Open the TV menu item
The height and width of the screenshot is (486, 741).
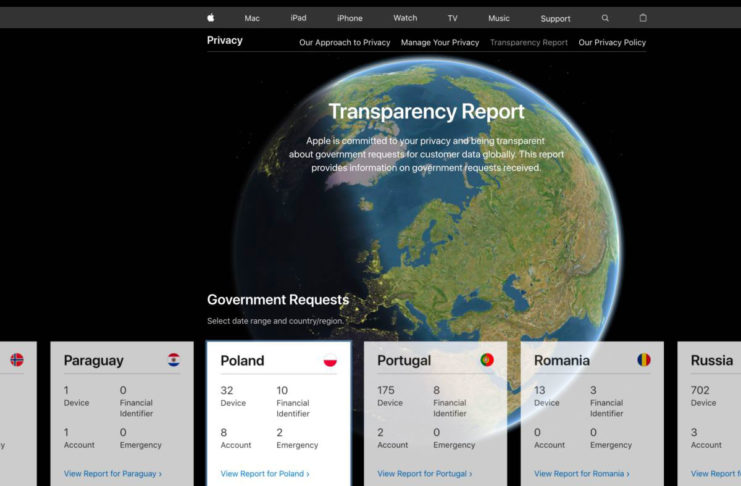coord(452,18)
